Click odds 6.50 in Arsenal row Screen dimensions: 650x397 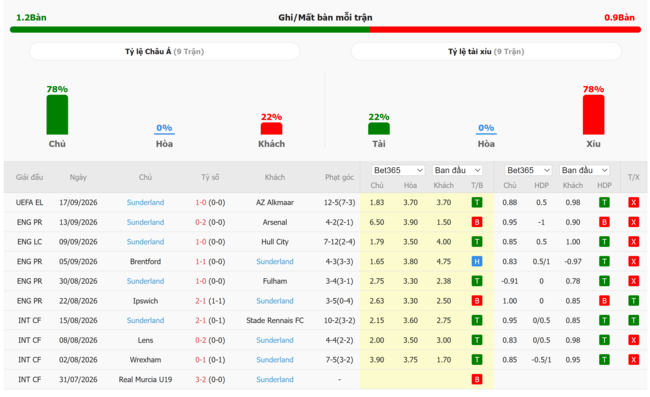pyautogui.click(x=377, y=222)
